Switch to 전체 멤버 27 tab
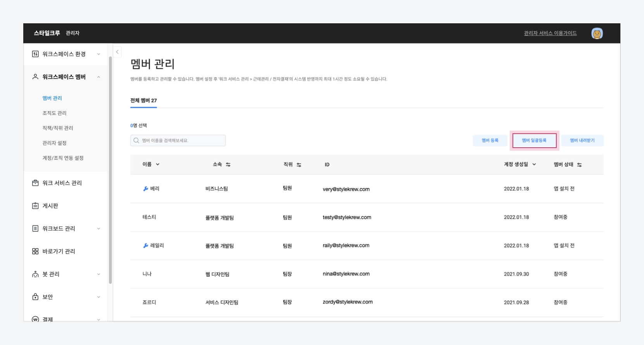This screenshot has height=345, width=644. (x=144, y=101)
